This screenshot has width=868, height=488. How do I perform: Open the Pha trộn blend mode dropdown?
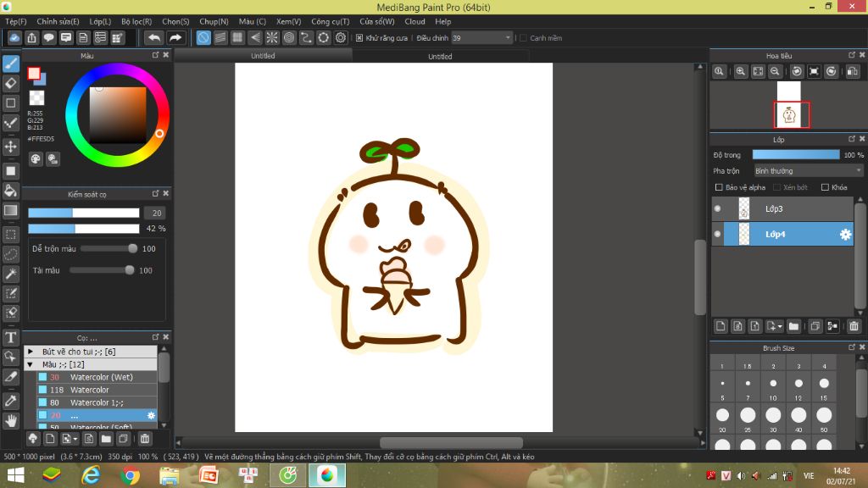coord(808,171)
